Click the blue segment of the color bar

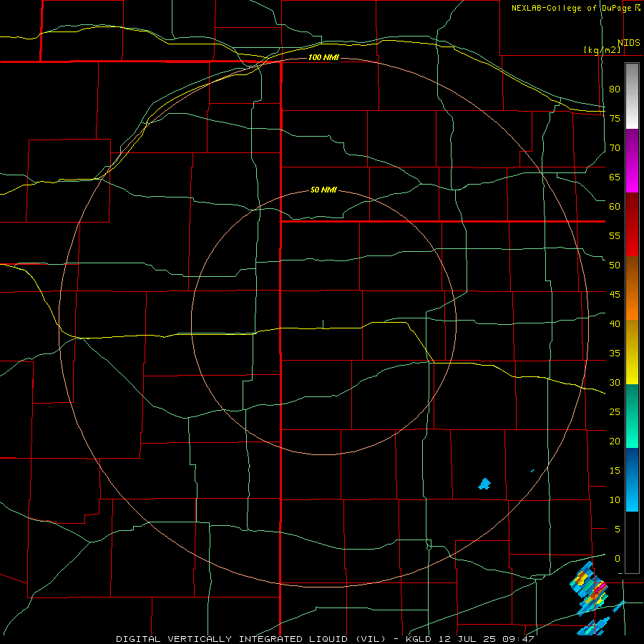632,479
